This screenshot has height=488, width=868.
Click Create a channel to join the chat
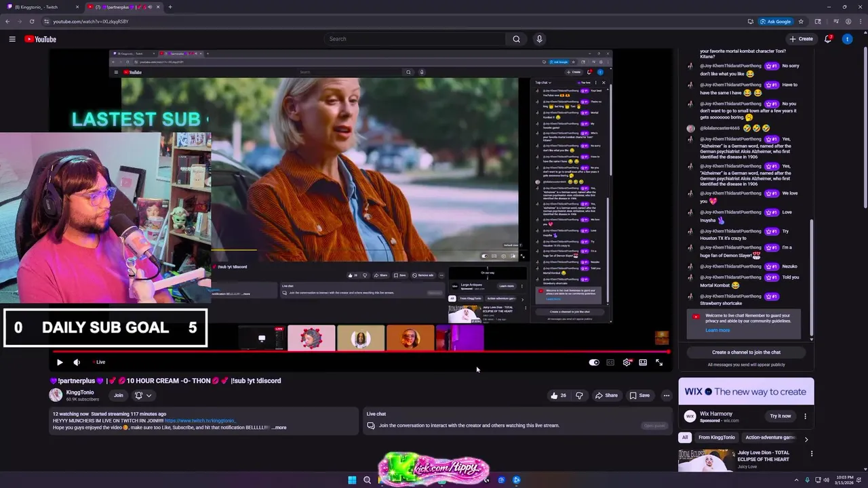(746, 352)
